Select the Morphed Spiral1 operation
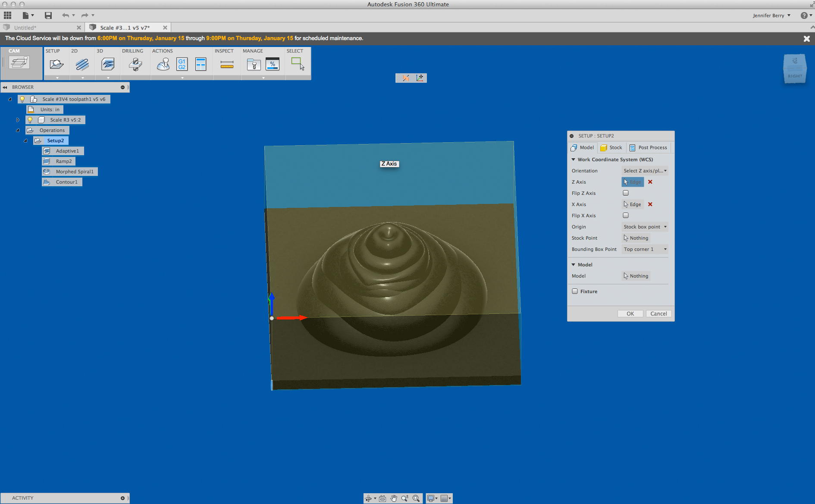Image resolution: width=815 pixels, height=504 pixels. click(70, 171)
